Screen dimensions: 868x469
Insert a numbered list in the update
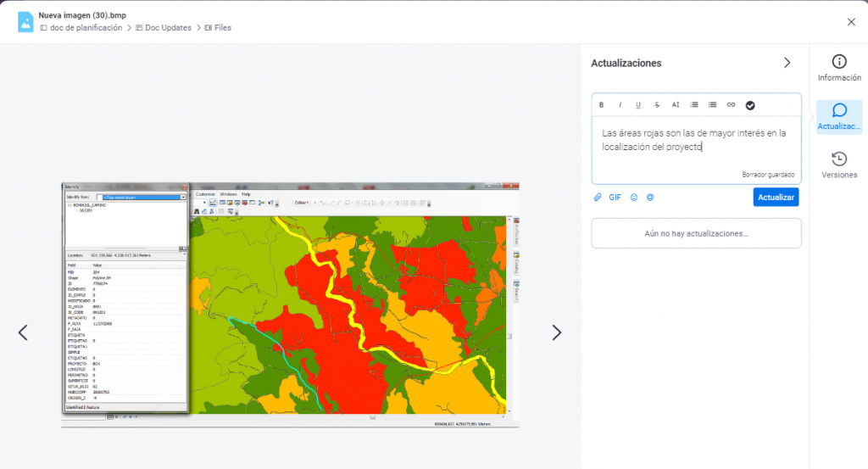pos(694,105)
